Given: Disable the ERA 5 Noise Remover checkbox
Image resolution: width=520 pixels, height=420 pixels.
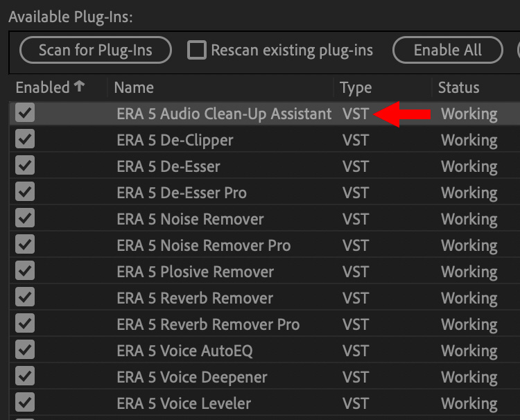Looking at the screenshot, I should point(25,218).
